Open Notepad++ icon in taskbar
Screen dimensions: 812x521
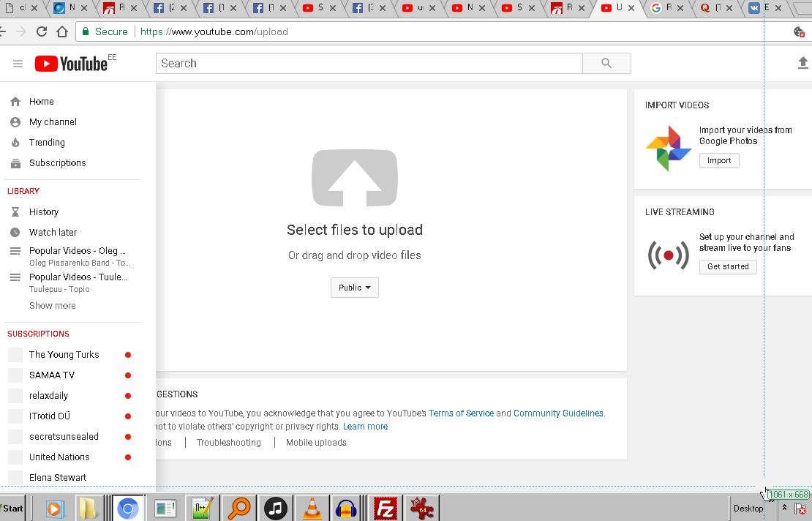pos(202,508)
